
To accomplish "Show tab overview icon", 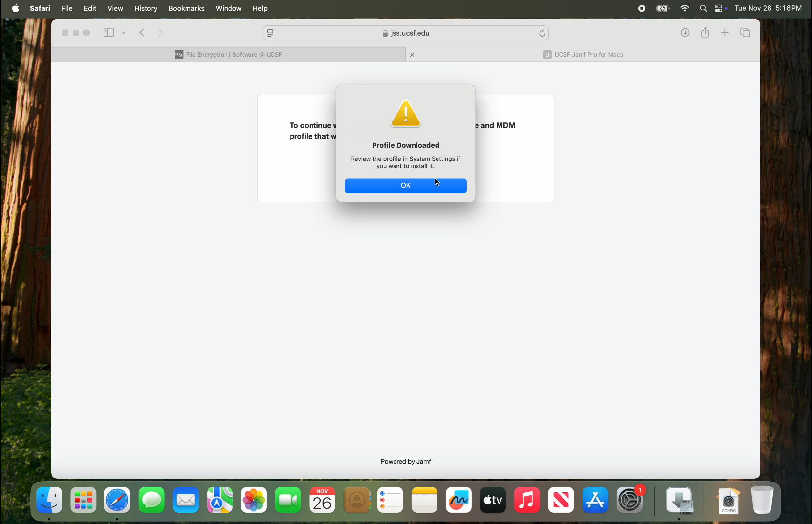I will click(x=745, y=33).
